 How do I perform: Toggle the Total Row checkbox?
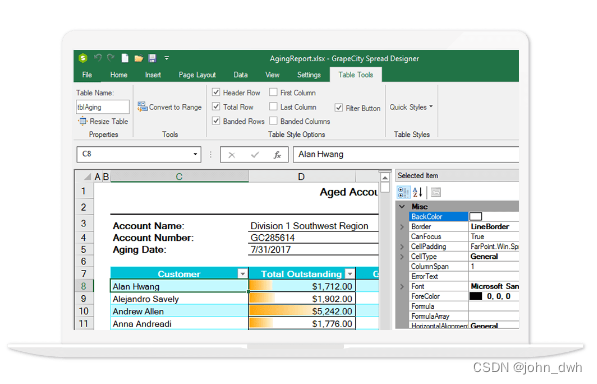point(216,107)
